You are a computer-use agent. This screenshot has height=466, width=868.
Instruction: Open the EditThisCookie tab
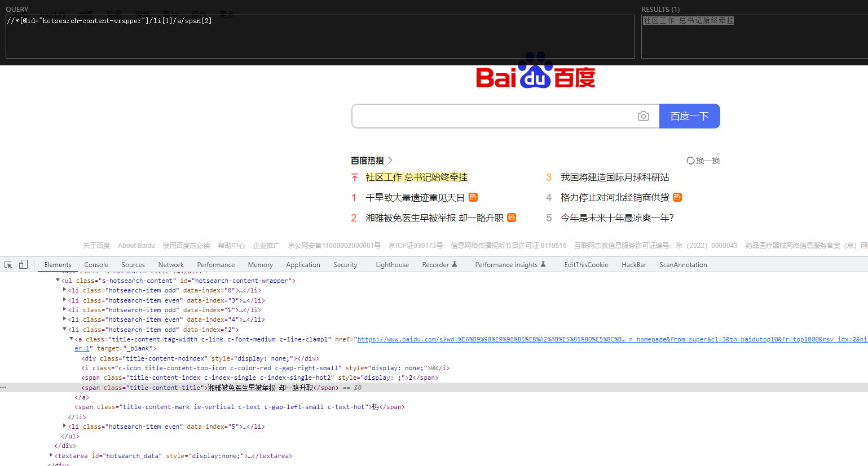pyautogui.click(x=586, y=265)
